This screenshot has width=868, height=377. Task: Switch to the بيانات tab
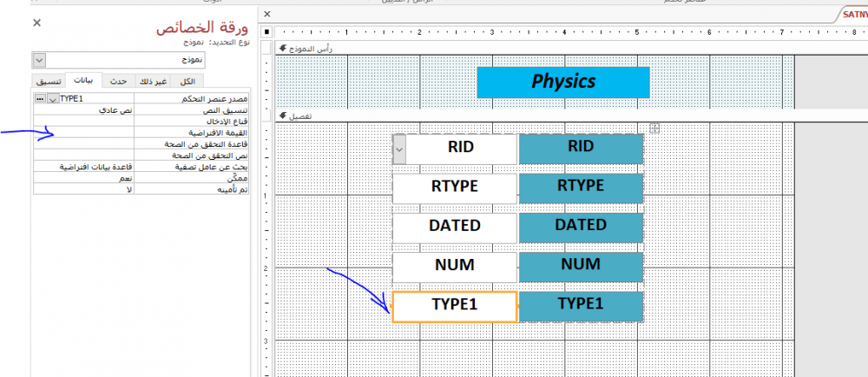point(83,80)
